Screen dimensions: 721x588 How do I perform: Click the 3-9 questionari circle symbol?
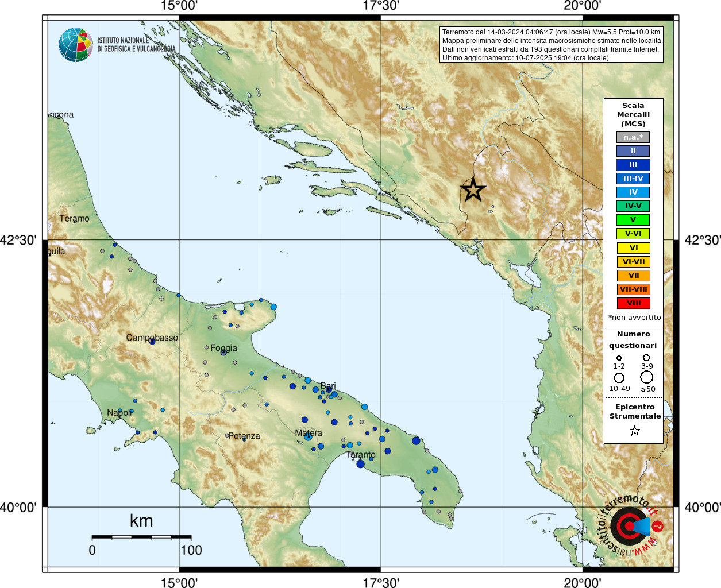pyautogui.click(x=646, y=358)
